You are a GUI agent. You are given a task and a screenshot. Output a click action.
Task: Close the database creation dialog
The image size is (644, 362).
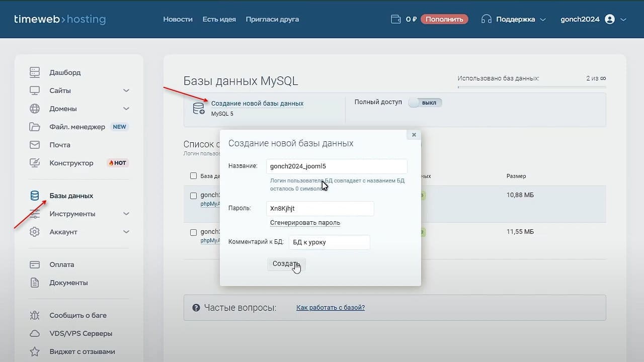click(x=414, y=135)
